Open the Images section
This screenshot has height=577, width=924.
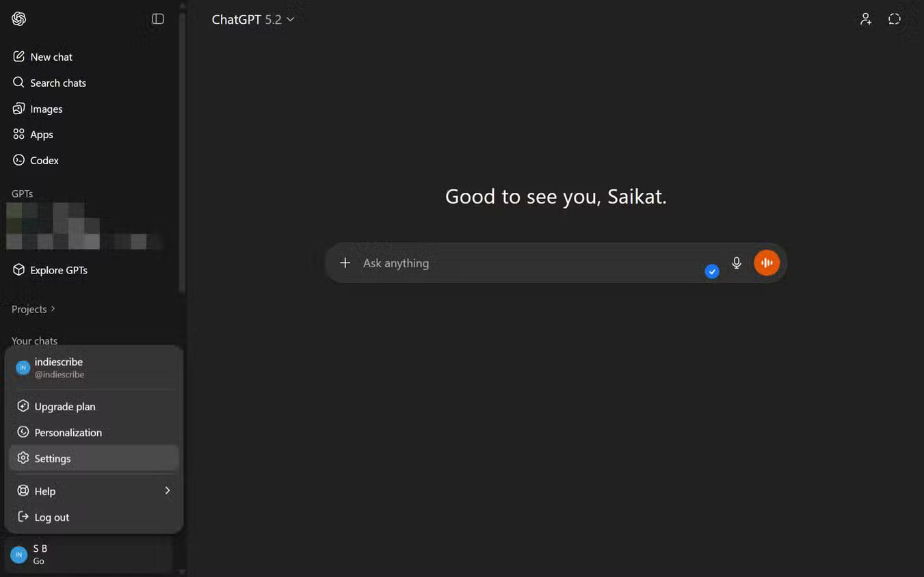[x=46, y=109]
